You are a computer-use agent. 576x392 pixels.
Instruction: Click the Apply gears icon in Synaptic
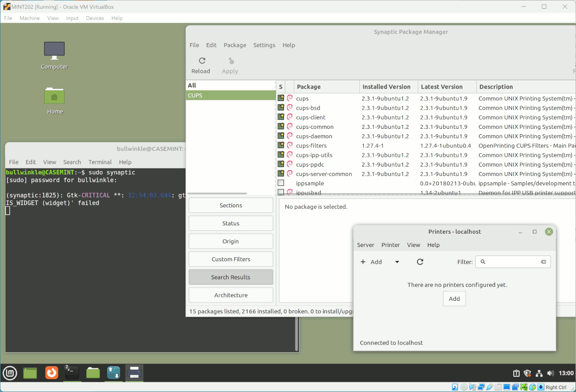[x=231, y=61]
